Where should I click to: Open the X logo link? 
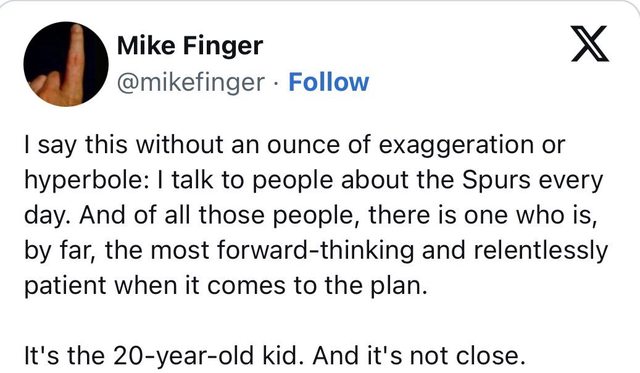pyautogui.click(x=590, y=44)
